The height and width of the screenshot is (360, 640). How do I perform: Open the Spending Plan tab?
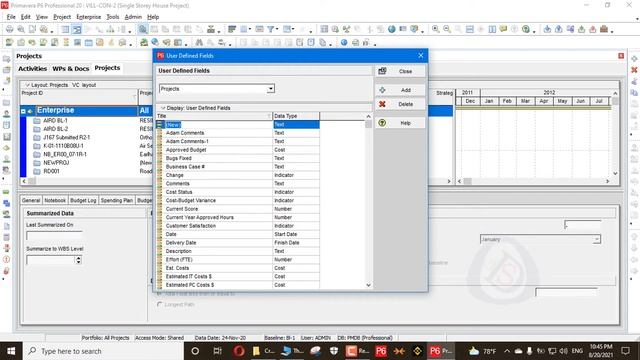click(117, 200)
